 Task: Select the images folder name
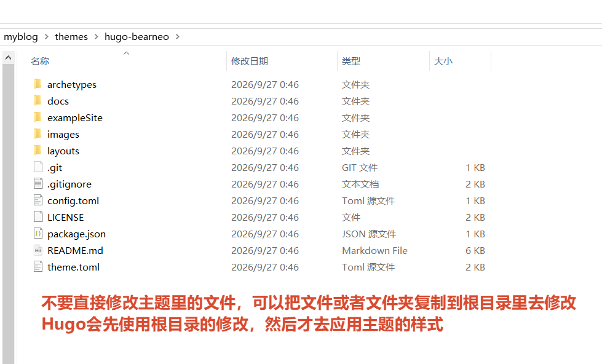pos(63,135)
